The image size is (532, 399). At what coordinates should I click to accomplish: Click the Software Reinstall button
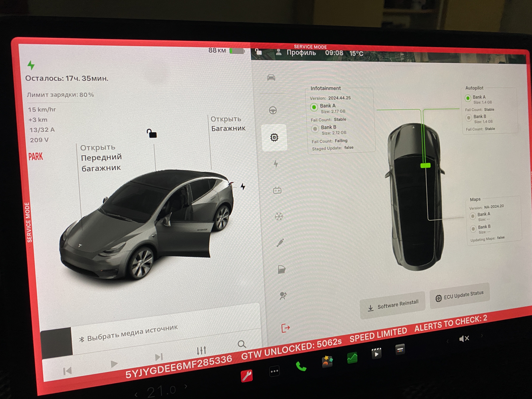[x=393, y=305]
